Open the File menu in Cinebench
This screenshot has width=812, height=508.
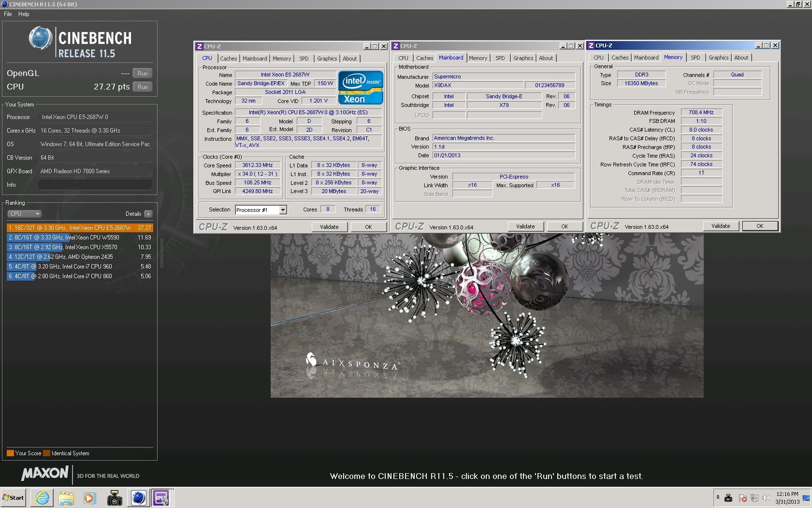pyautogui.click(x=8, y=14)
